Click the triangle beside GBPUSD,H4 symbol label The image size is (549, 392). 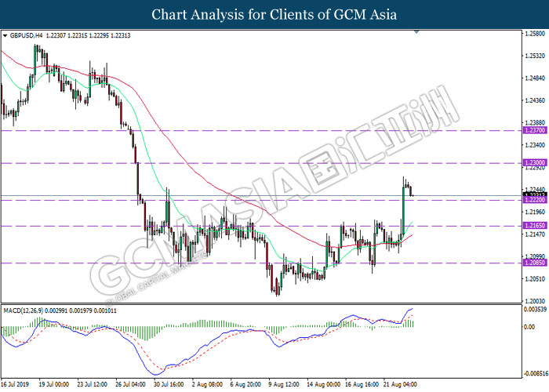pos(5,36)
